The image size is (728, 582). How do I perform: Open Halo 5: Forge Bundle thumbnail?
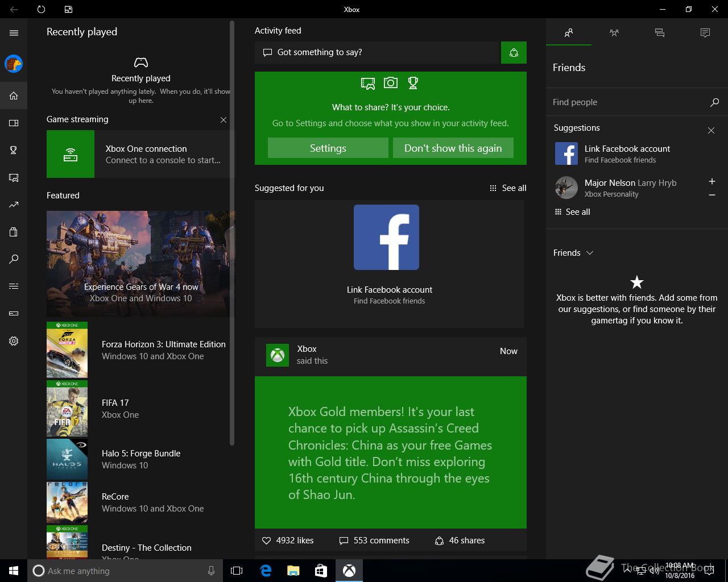(67, 459)
